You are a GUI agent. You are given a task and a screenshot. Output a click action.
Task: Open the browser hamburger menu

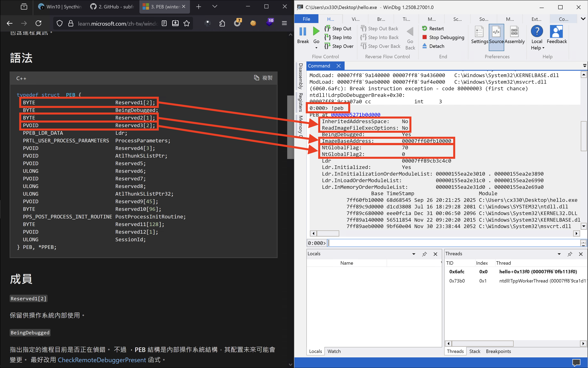pos(284,23)
